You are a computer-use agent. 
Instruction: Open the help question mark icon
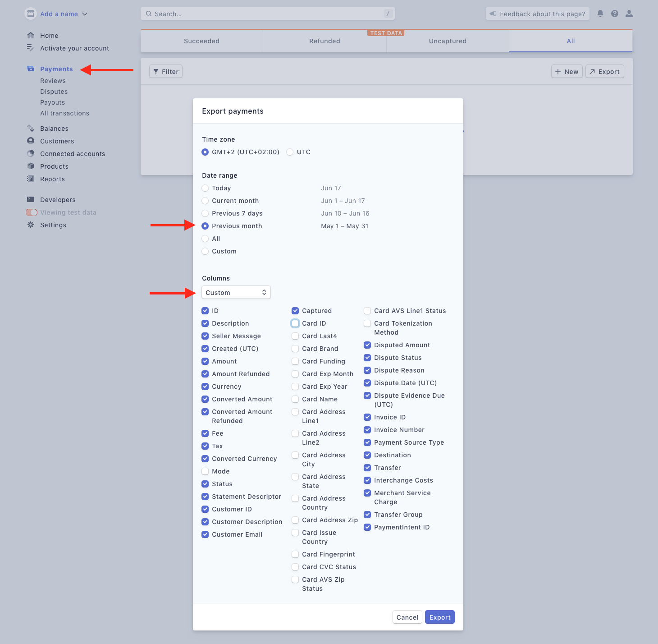point(615,14)
